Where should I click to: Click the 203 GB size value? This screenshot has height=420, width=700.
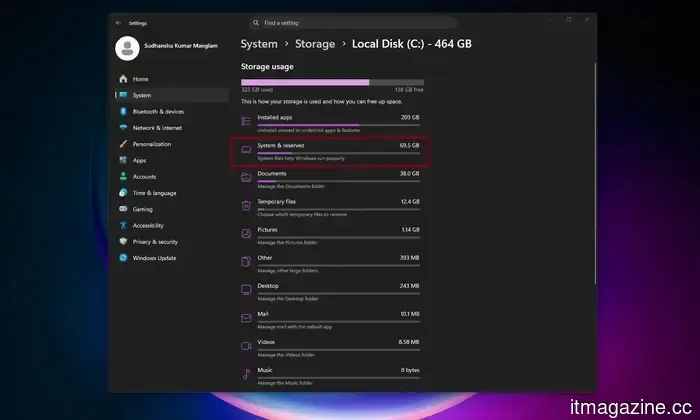point(410,117)
